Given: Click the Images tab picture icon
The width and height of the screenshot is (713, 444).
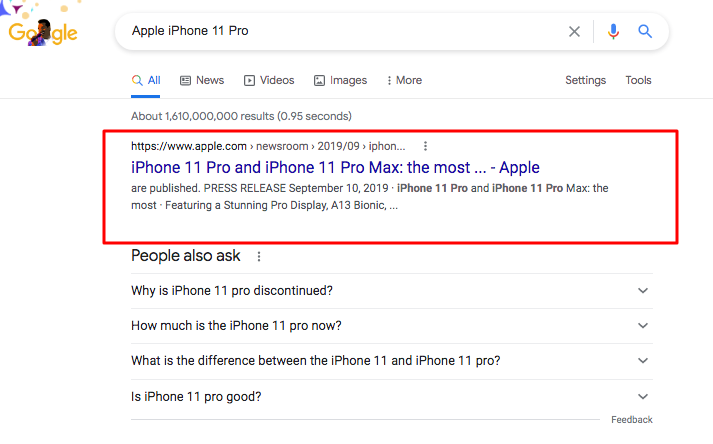Looking at the screenshot, I should [319, 81].
